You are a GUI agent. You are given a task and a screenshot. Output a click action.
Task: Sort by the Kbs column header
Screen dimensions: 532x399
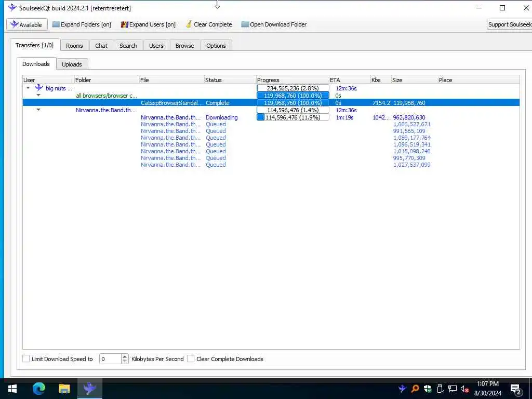coord(381,80)
